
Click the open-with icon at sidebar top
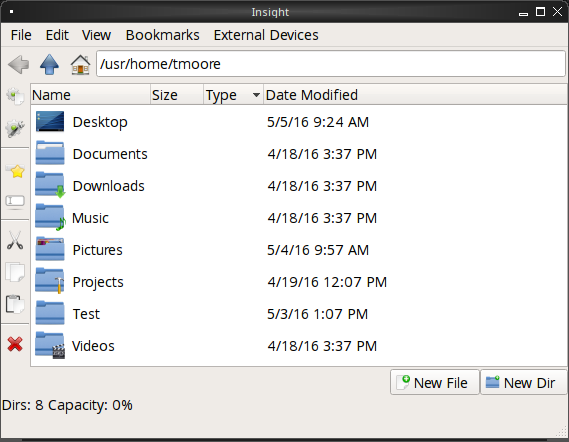[15, 97]
